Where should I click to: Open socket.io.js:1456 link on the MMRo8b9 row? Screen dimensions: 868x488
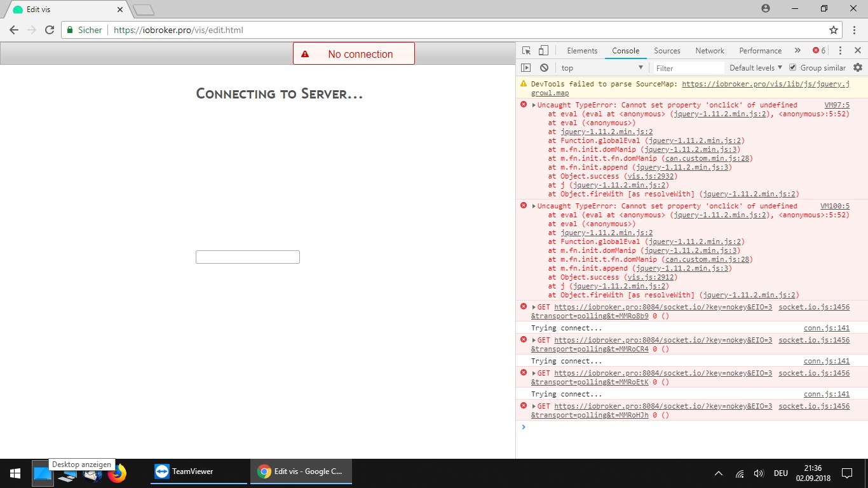click(814, 307)
